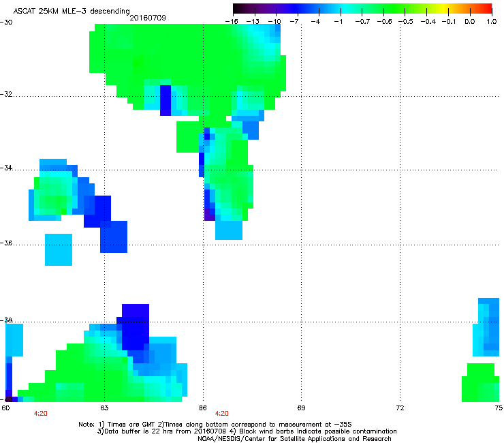Viewport: 504px width, 443px height.
Task: Click the note line 'Data buffer is 22 hrs'
Action: (247, 431)
